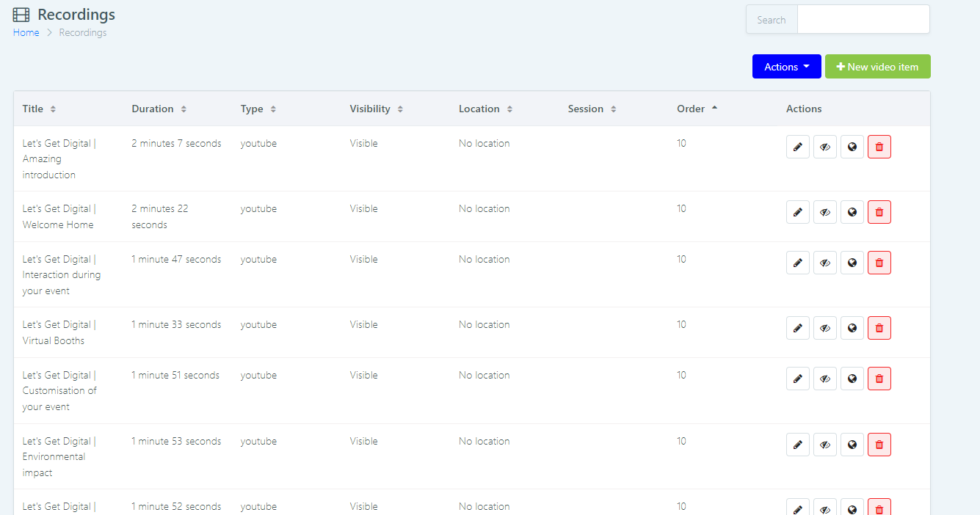This screenshot has height=515, width=980.
Task: Click globe icon for Amazing introduction row
Action: [852, 147]
